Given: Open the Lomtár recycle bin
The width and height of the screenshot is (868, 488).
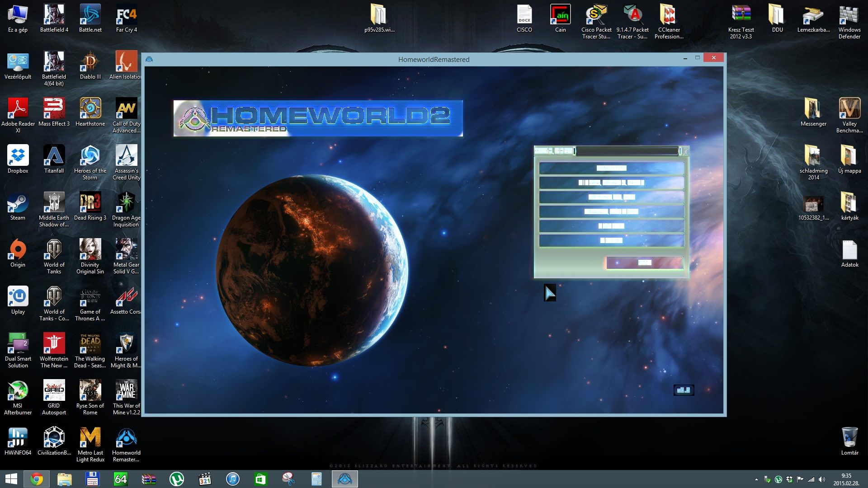Looking at the screenshot, I should 849,441.
